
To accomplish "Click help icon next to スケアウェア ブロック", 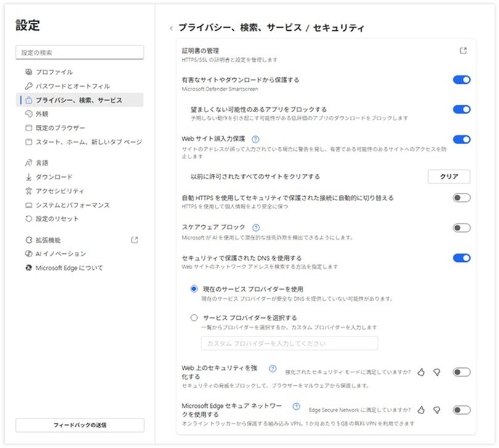I will pos(256,227).
